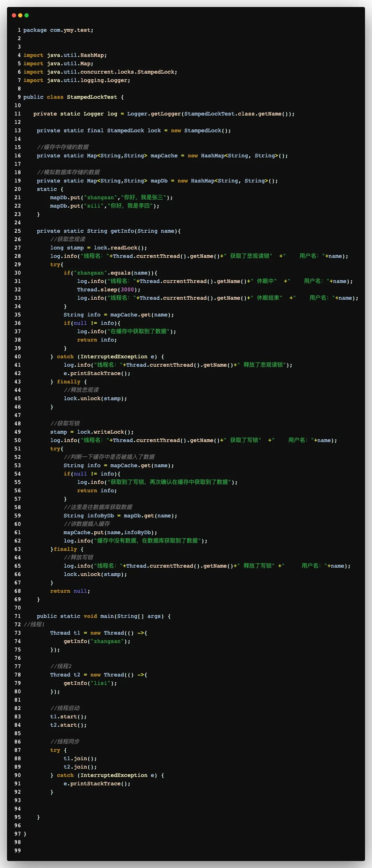Click the 'import java.util.logging.Logger;' line

coord(77,80)
